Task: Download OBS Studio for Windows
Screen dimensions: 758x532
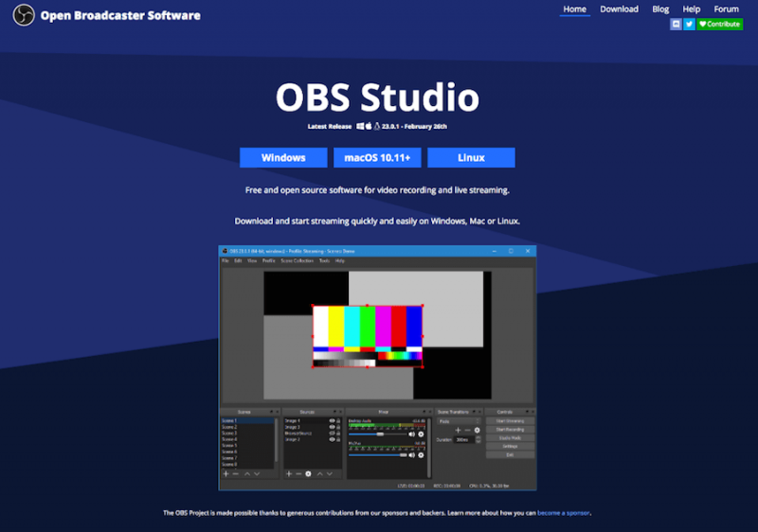Action: point(283,158)
